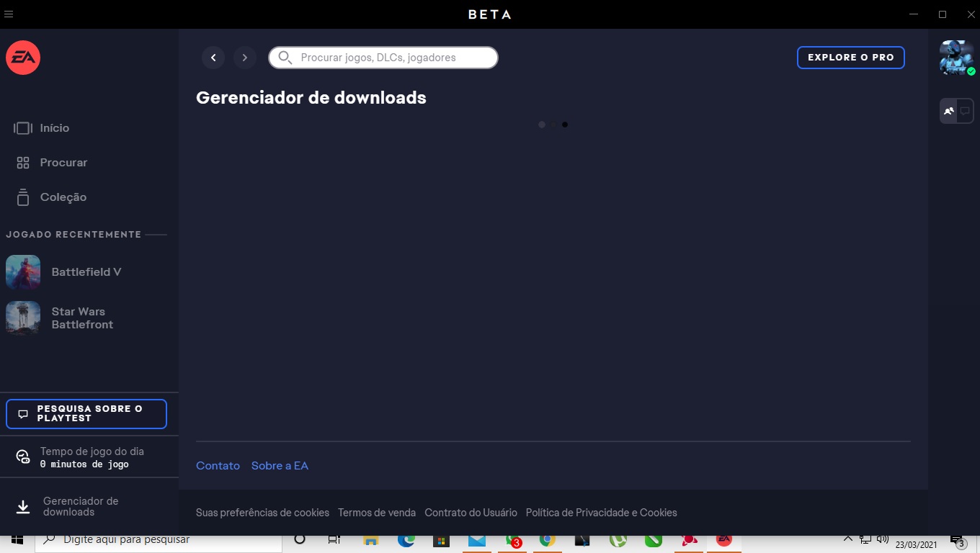Show hidden system tray icons
This screenshot has height=553, width=980.
[849, 539]
